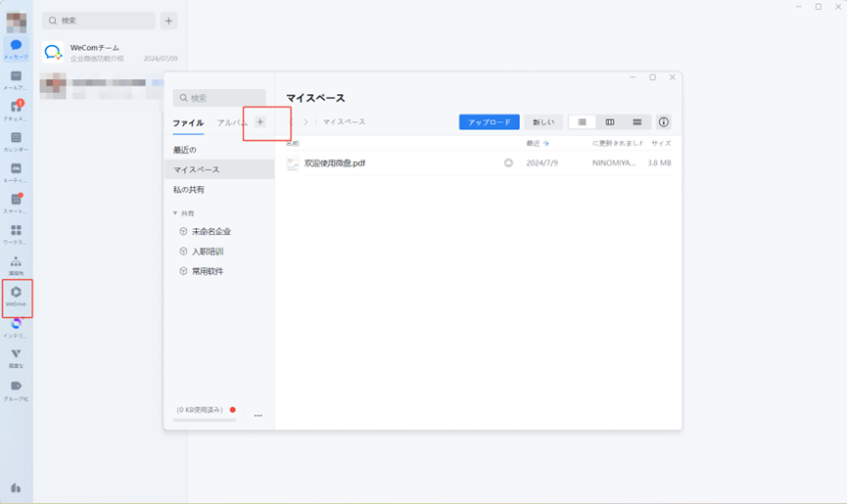Click the plus button beside main search box
Viewport: 847px width, 504px height.
pos(168,21)
